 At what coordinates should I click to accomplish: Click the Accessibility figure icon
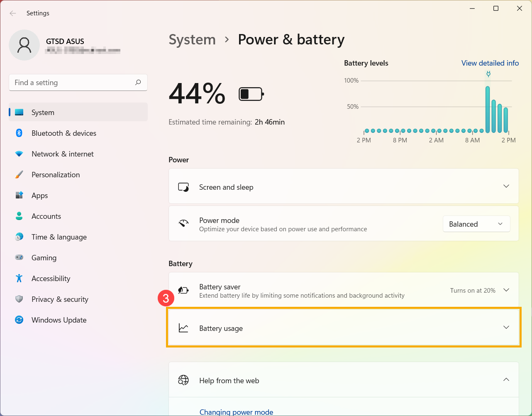point(19,278)
